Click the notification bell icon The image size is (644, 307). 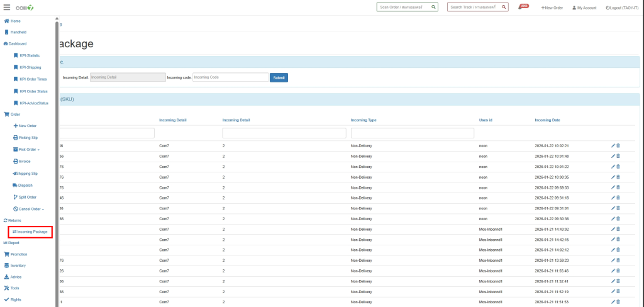(x=523, y=7)
